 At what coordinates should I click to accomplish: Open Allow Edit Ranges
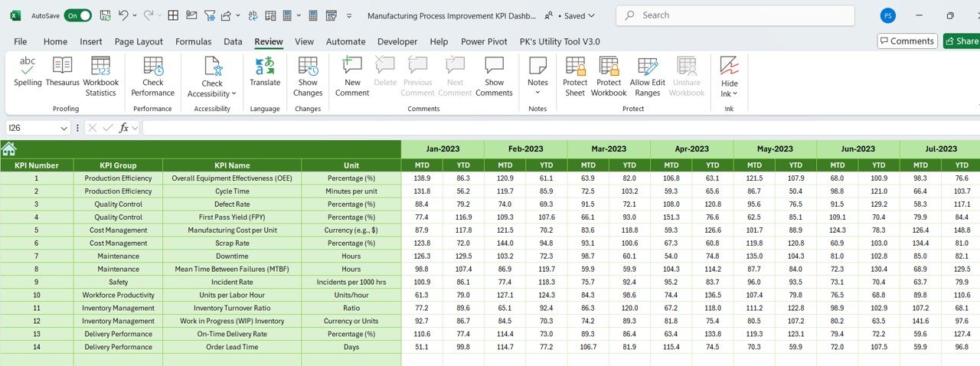pos(648,77)
